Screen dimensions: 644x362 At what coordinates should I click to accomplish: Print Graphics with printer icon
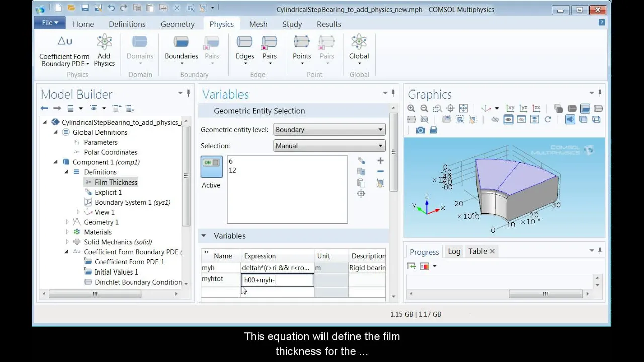pos(433,130)
